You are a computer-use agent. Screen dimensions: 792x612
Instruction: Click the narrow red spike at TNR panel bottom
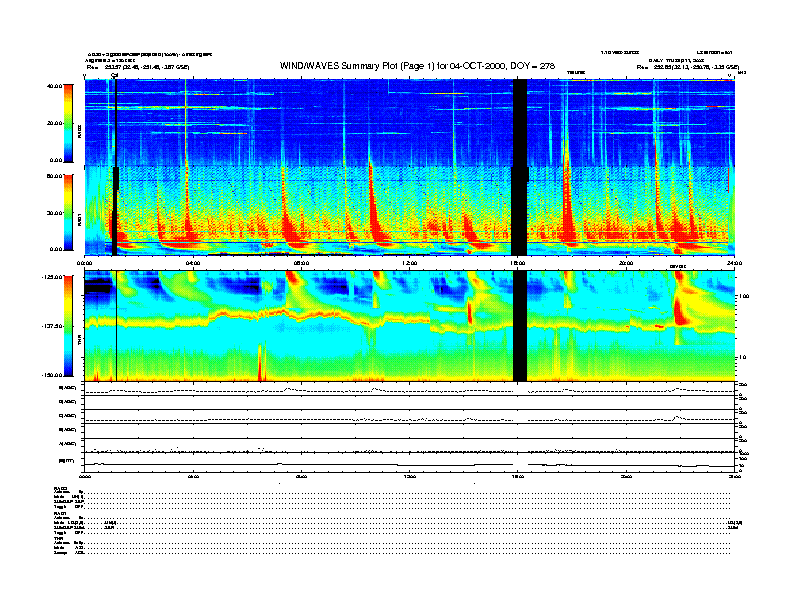pyautogui.click(x=260, y=365)
